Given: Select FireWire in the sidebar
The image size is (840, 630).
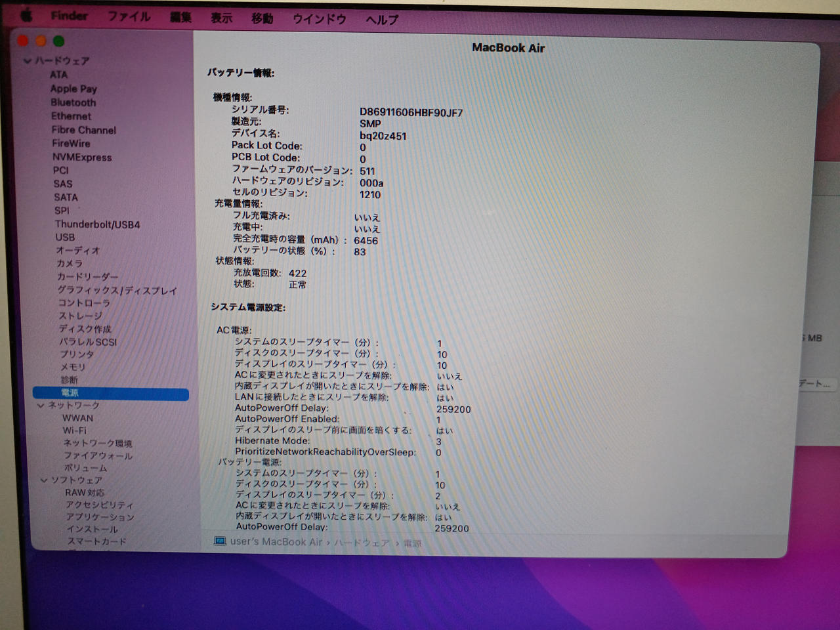Looking at the screenshot, I should 71,144.
